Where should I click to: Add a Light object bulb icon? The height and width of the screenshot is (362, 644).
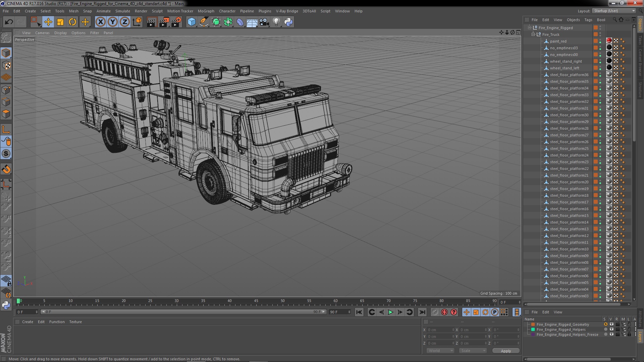276,22
